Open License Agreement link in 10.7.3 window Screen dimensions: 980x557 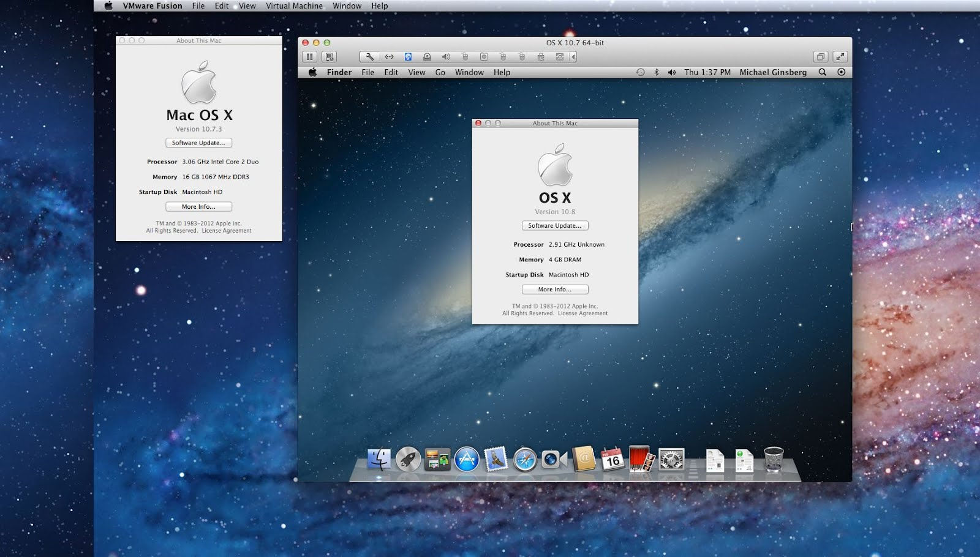tap(227, 231)
